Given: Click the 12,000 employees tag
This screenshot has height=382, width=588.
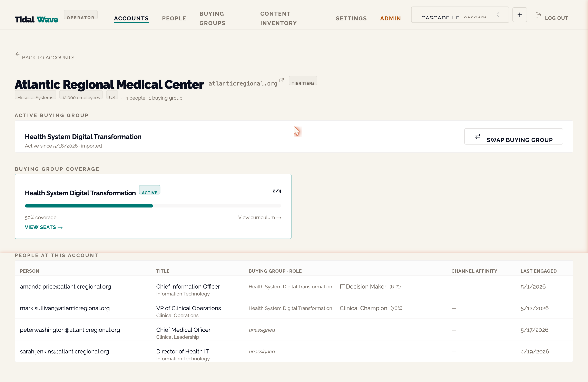Looking at the screenshot, I should [x=81, y=95].
